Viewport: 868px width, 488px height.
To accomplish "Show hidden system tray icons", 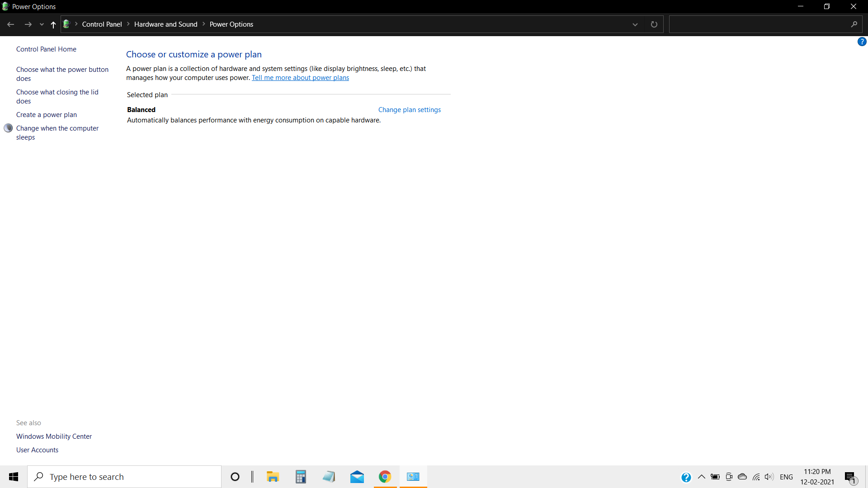I will (x=702, y=477).
